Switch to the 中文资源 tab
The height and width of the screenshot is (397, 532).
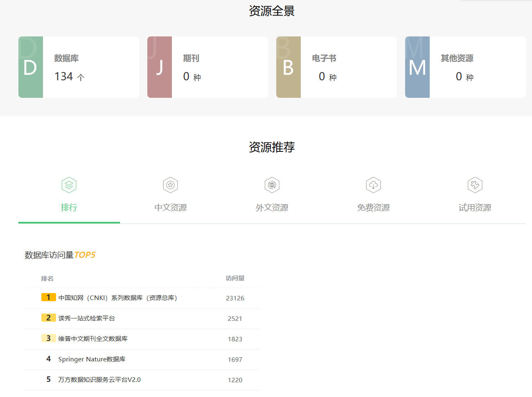click(x=170, y=208)
